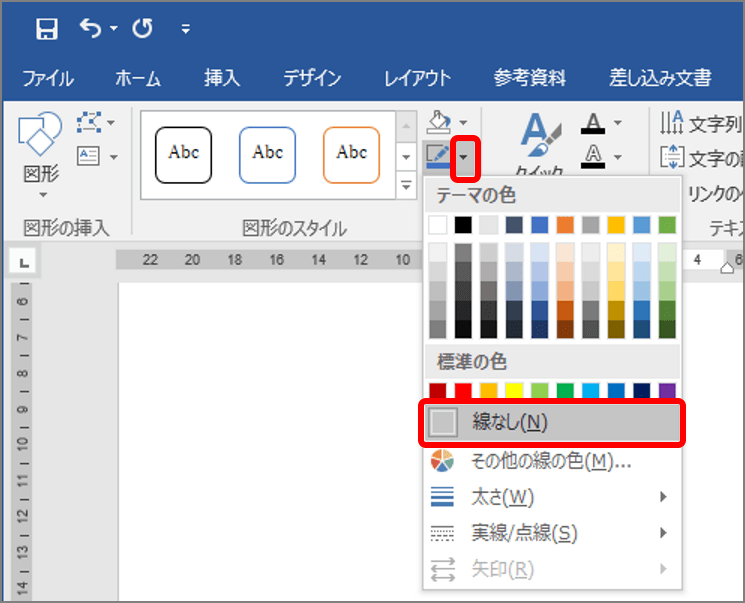Open the Text Outline dropdown arrow

pyautogui.click(x=618, y=157)
